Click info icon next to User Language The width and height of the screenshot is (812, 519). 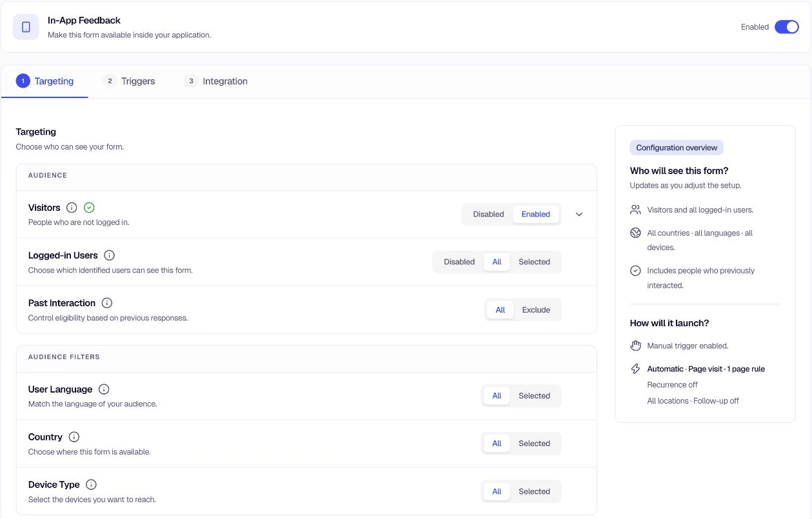pos(104,389)
